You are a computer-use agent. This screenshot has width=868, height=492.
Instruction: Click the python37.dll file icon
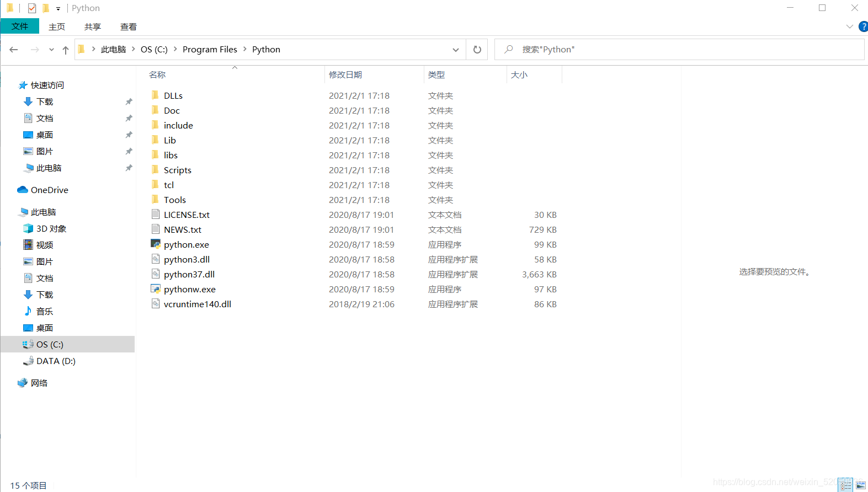coord(156,274)
